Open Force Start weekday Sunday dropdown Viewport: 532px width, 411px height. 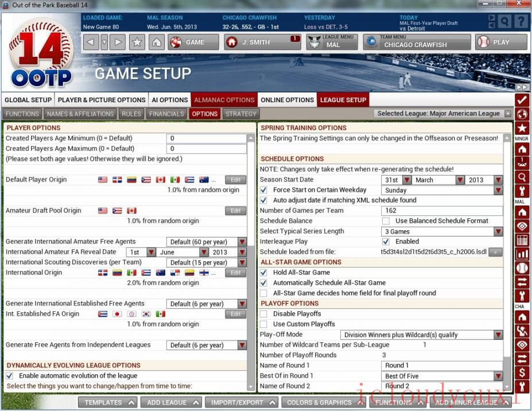click(442, 191)
